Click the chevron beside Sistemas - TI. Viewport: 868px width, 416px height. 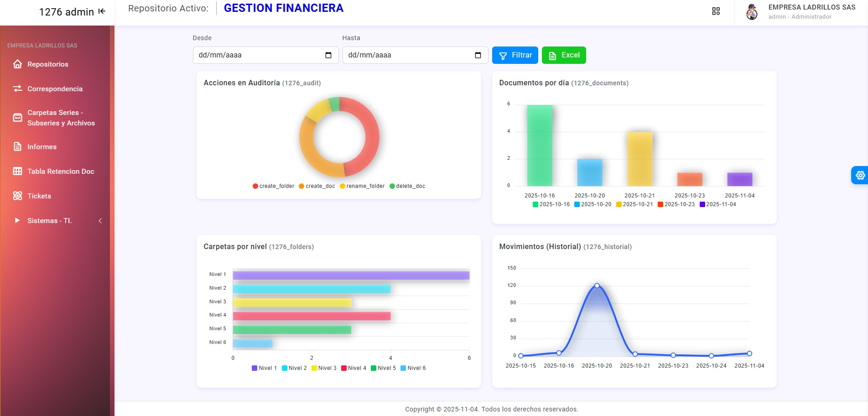click(x=100, y=221)
